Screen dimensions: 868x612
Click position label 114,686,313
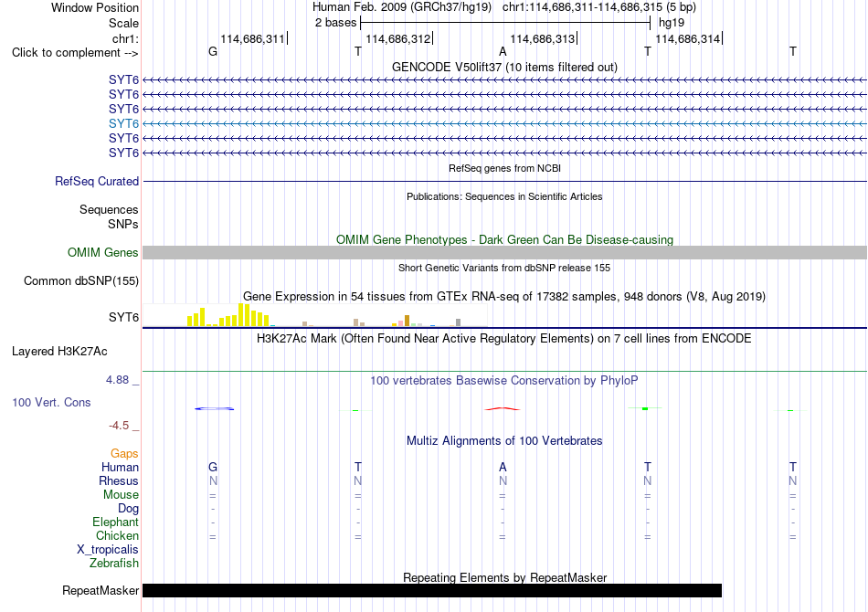pos(543,38)
